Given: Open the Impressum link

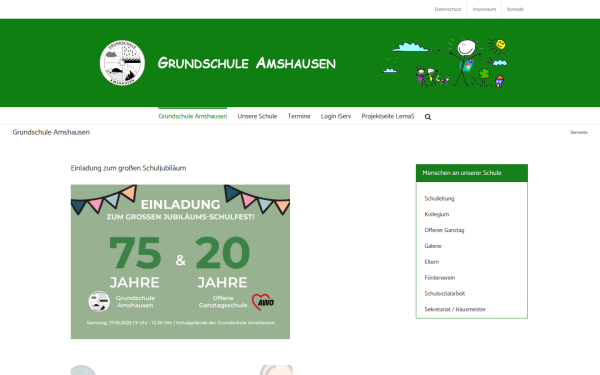Looking at the screenshot, I should [x=484, y=9].
